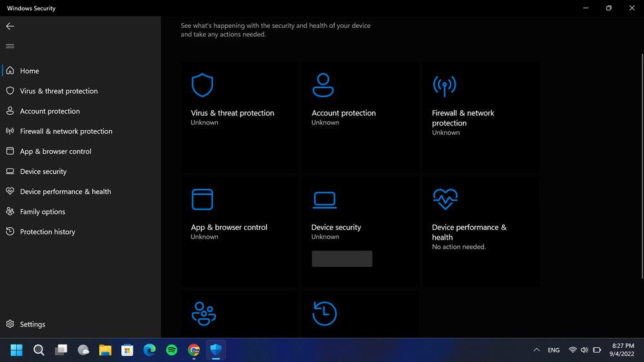Click Windows Security shield on taskbar
Screen dimensions: 644x362
click(x=216, y=350)
